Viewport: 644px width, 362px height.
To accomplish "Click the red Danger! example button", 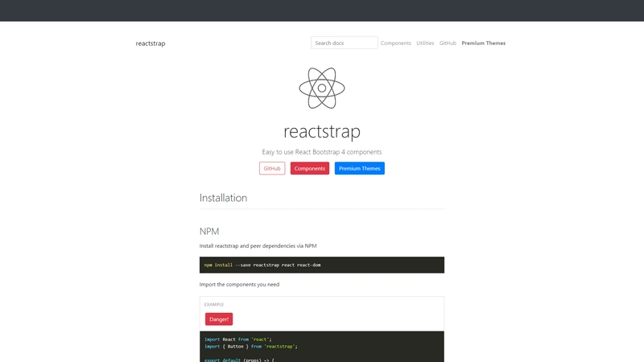I will [219, 319].
